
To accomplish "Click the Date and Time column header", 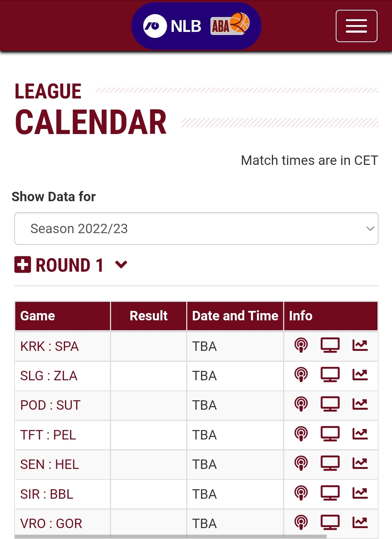I will pyautogui.click(x=235, y=316).
